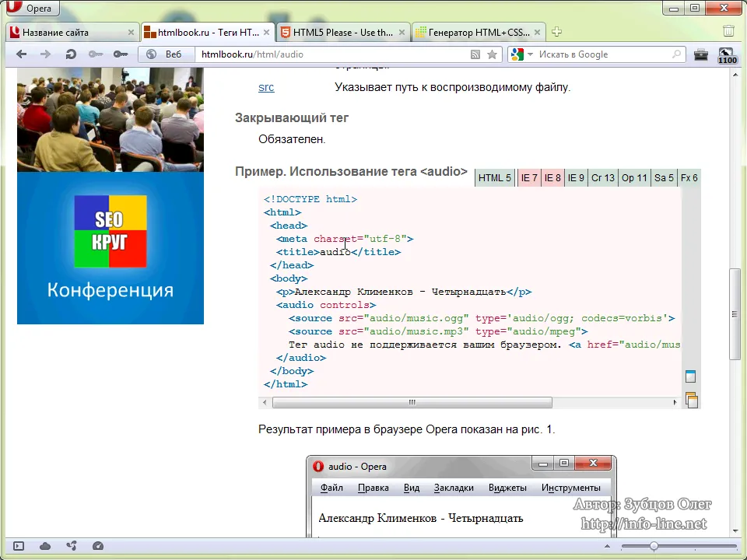Open the Веб site info badge
This screenshot has height=560, width=747.
(167, 54)
